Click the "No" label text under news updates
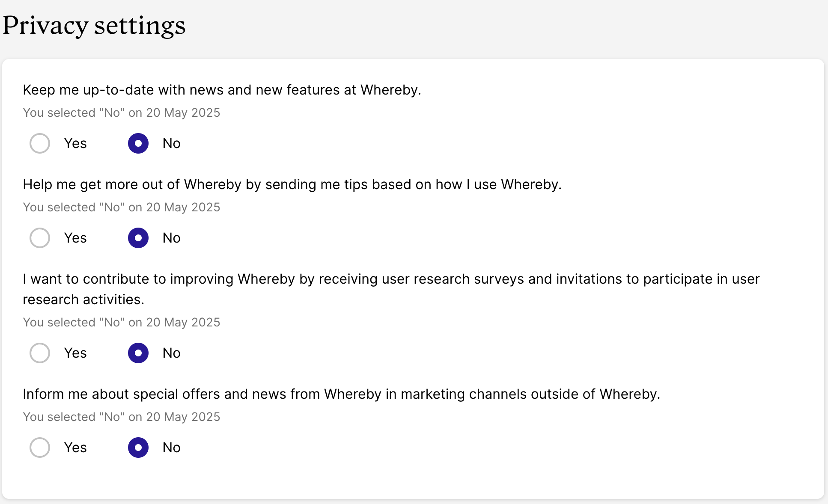This screenshot has height=504, width=828. point(171,143)
